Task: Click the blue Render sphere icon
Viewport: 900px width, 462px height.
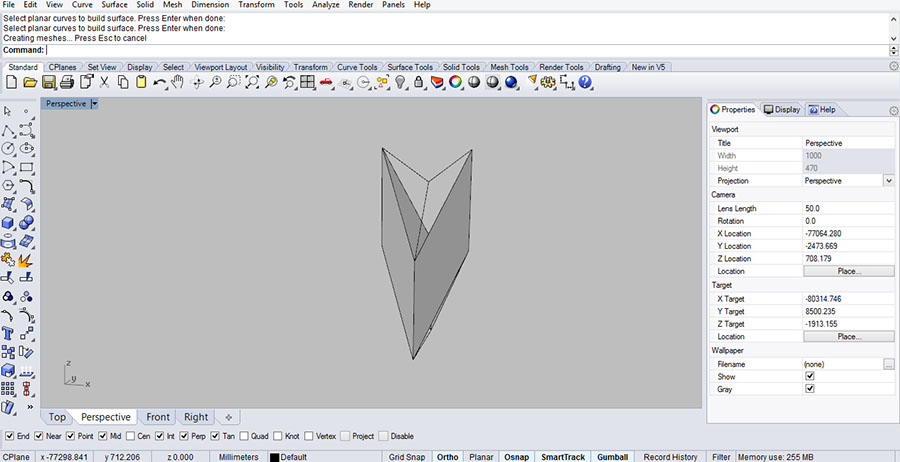Action: coord(511,82)
